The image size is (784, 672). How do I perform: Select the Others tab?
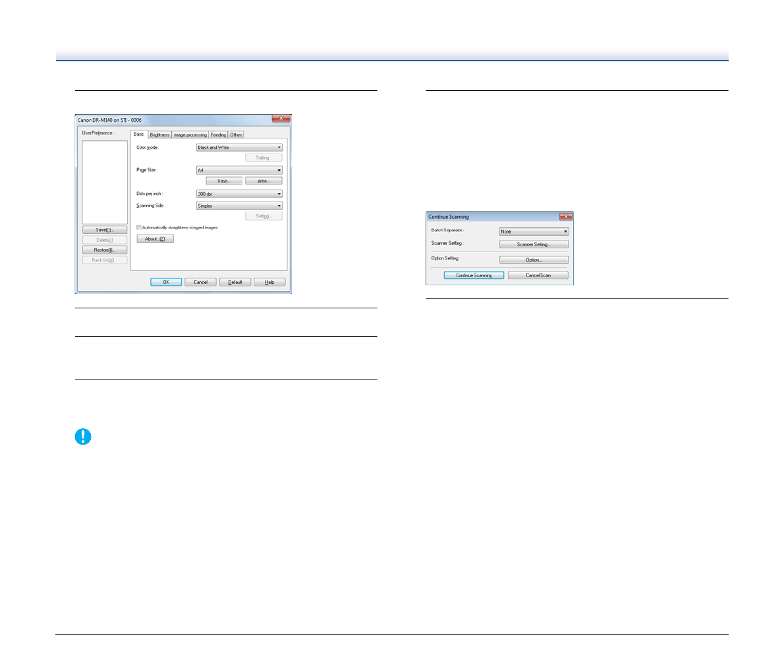(237, 135)
